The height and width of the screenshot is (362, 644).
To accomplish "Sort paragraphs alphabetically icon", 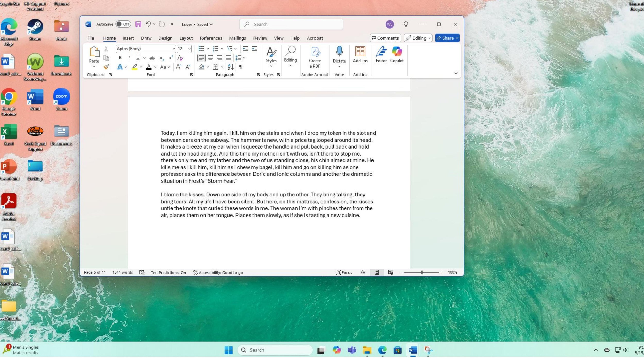I will (231, 67).
